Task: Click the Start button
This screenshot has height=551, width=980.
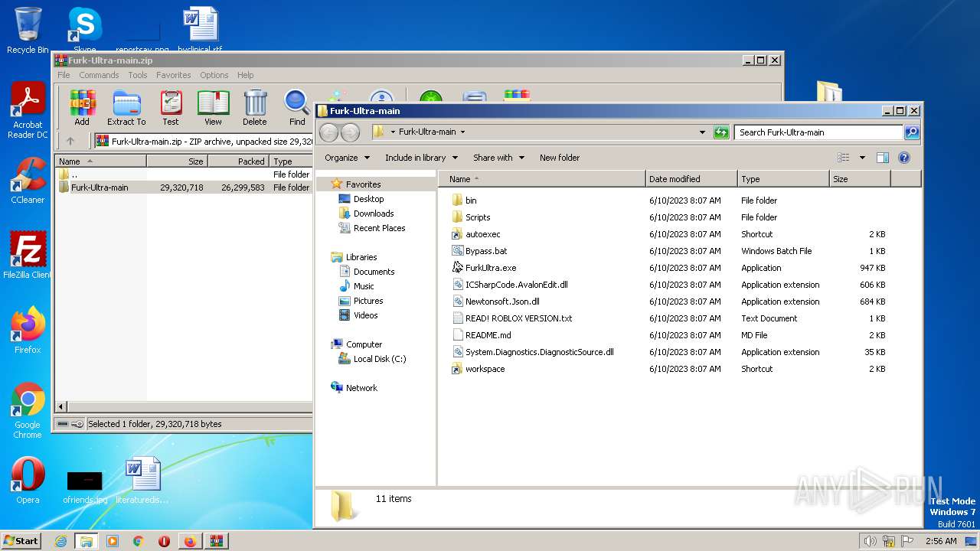Action: pos(21,541)
